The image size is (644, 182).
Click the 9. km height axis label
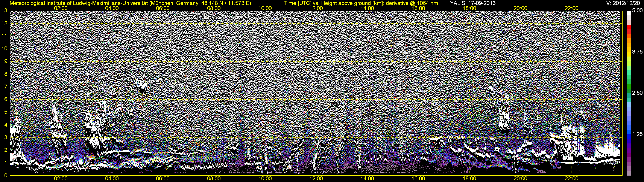pos(6,61)
